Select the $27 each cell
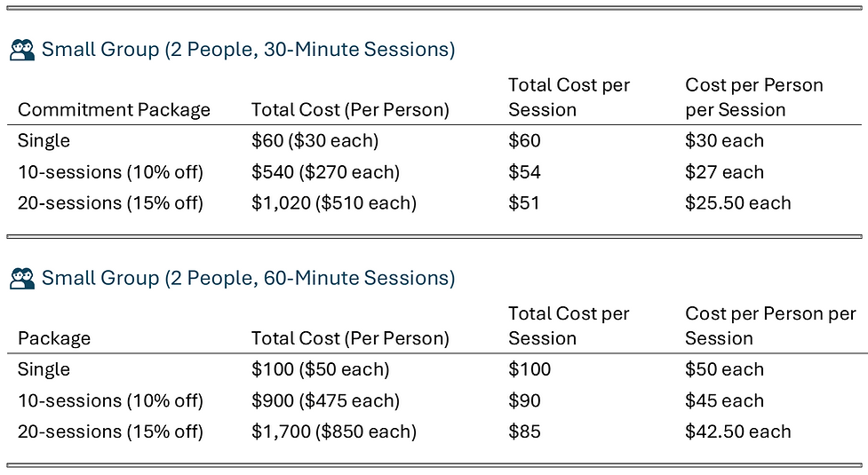The image size is (868, 475). 724,172
